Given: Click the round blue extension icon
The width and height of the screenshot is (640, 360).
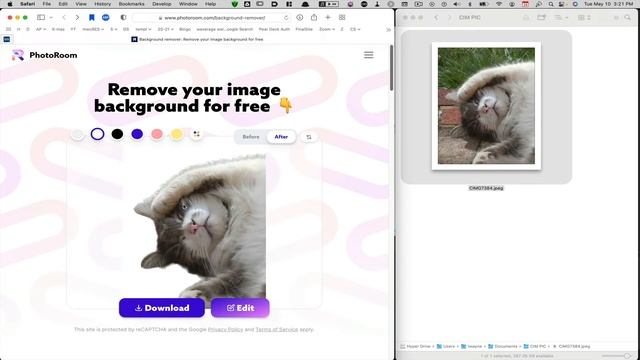Looking at the screenshot, I should point(106,18).
